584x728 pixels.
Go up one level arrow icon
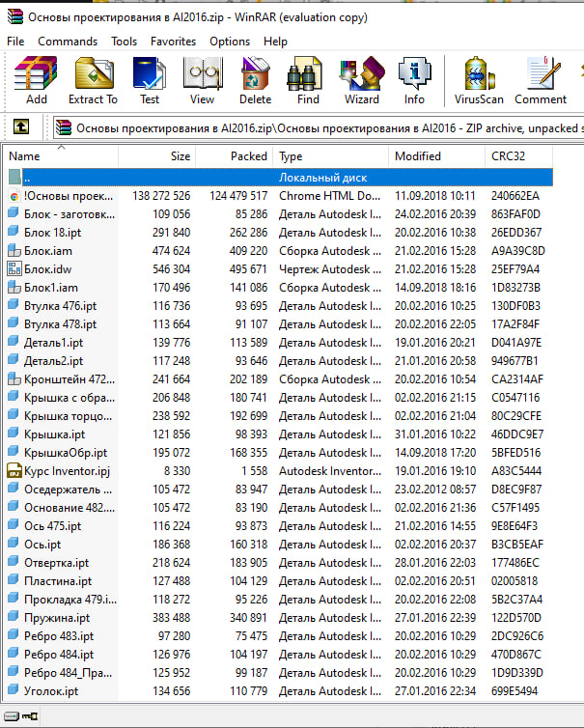(21, 126)
